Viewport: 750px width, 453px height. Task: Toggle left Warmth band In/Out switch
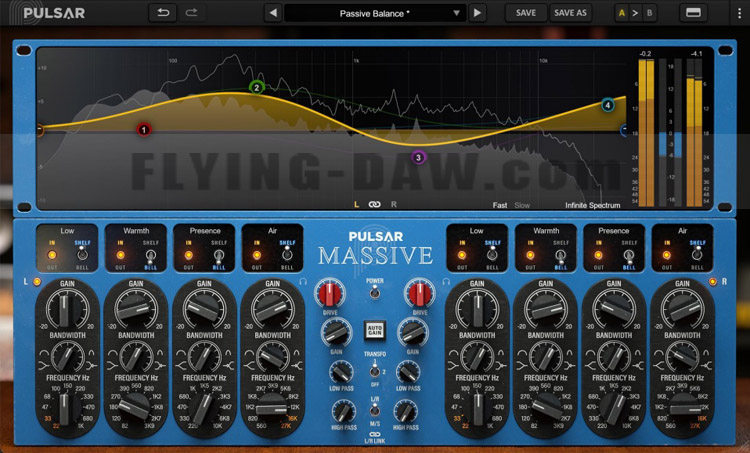[x=121, y=255]
